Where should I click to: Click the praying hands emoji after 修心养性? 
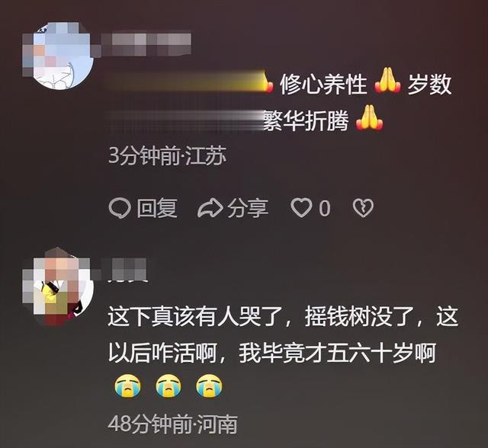click(x=387, y=81)
